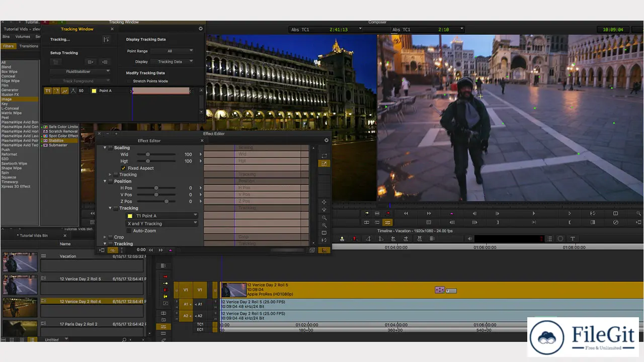
Task: Click the Effect Editor fast menu arrow
Action: tap(327, 141)
